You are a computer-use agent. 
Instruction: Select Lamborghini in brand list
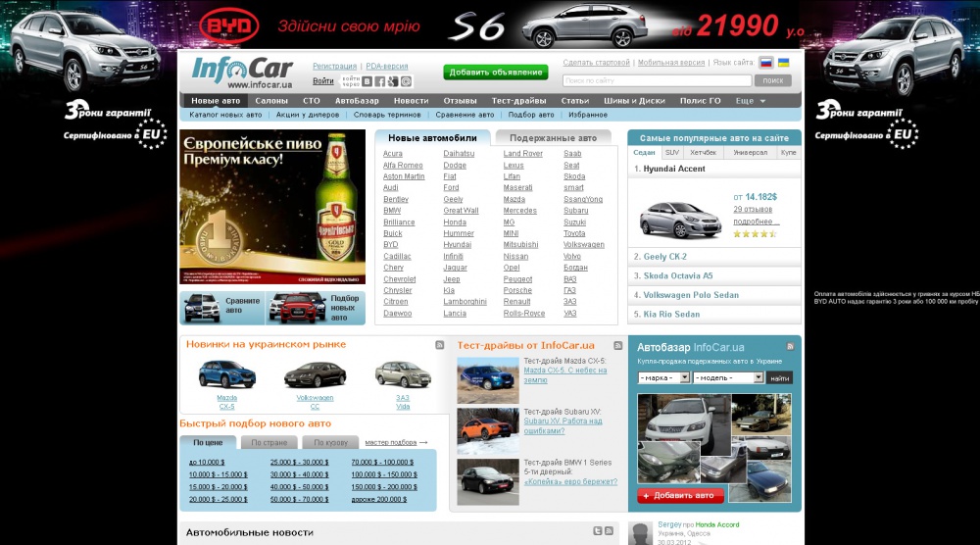465,302
